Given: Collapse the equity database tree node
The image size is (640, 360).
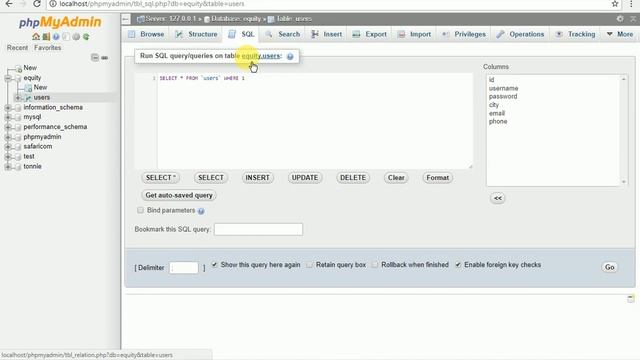Looking at the screenshot, I should [8, 78].
